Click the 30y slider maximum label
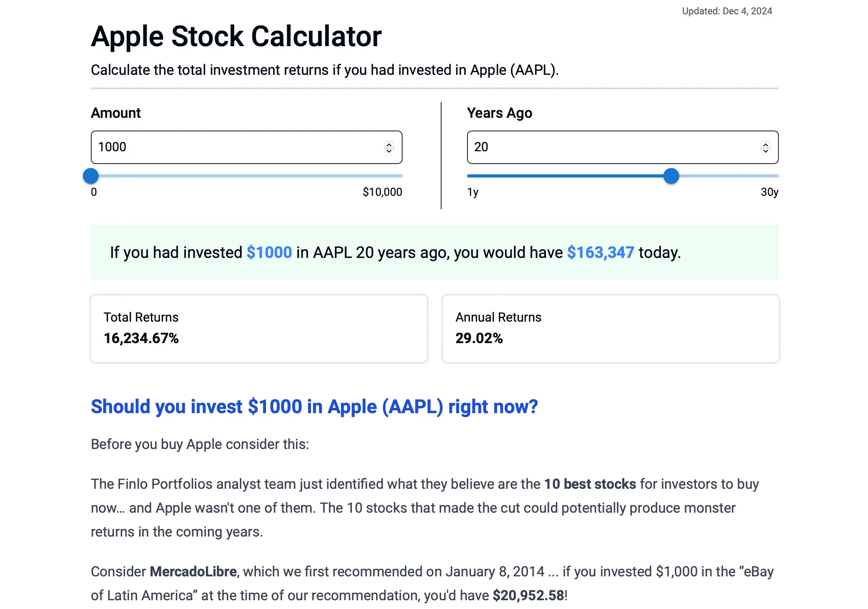868x609 pixels. tap(769, 192)
